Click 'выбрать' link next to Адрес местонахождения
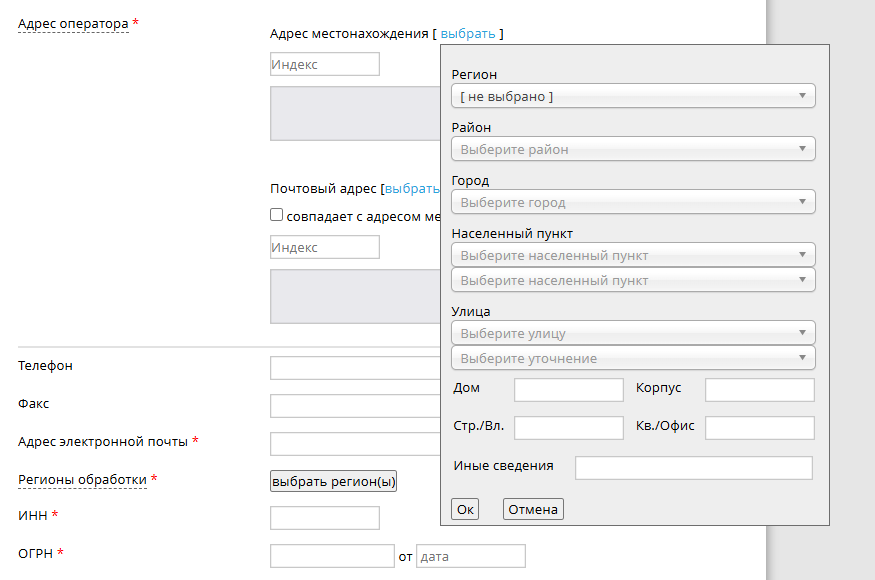 click(468, 33)
